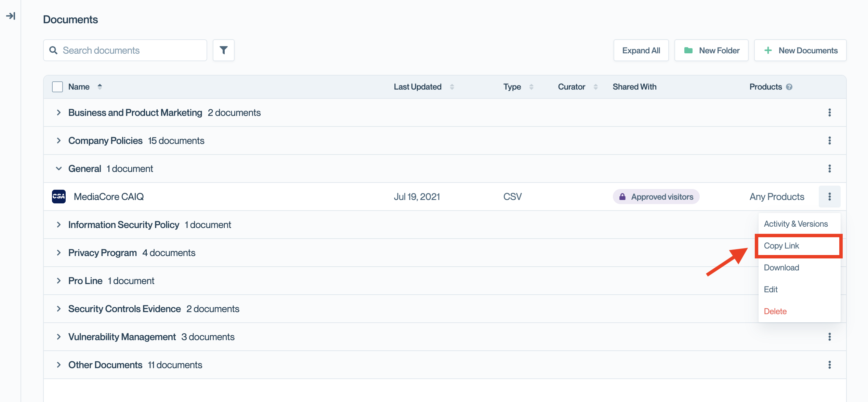The image size is (868, 402).
Task: Open kebab menu for Business and Product Marketing
Action: point(829,112)
